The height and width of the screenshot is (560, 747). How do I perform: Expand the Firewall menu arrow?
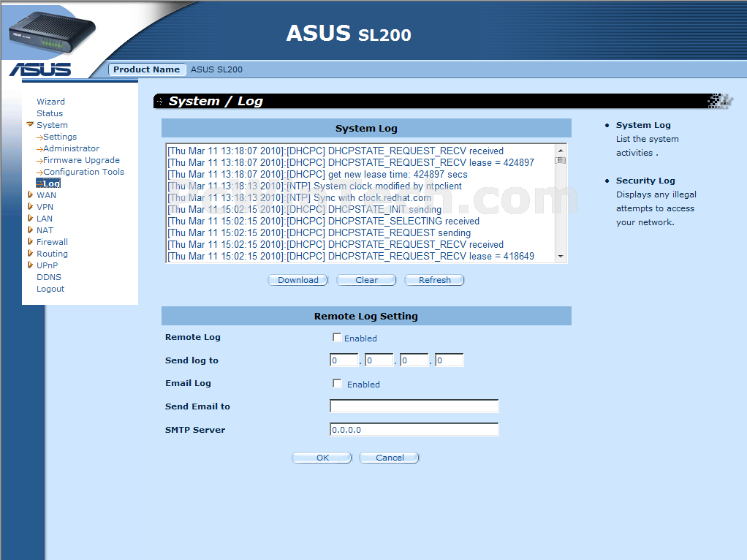[30, 242]
